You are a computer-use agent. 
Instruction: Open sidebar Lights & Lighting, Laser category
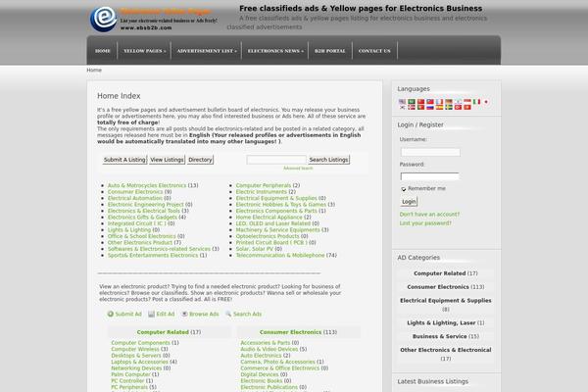441,323
